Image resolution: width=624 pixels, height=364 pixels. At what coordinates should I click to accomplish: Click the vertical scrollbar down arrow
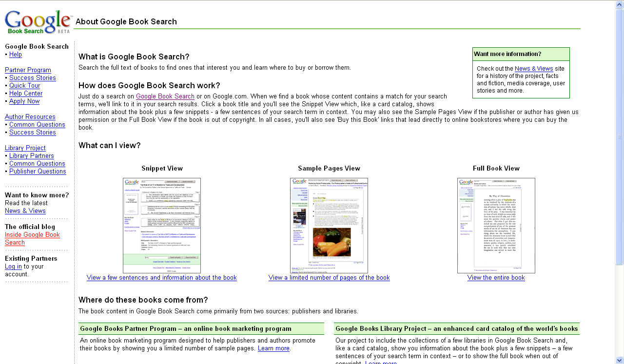[x=619, y=360]
